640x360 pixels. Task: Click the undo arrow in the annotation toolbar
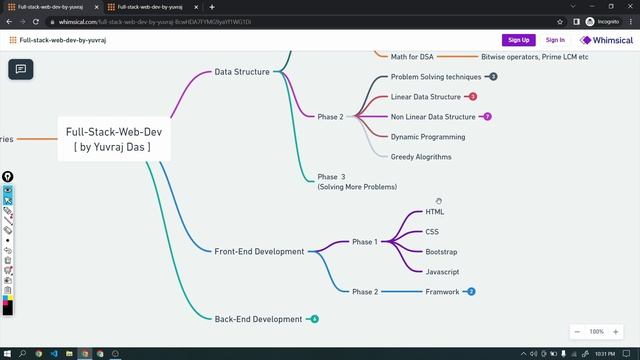click(8, 250)
